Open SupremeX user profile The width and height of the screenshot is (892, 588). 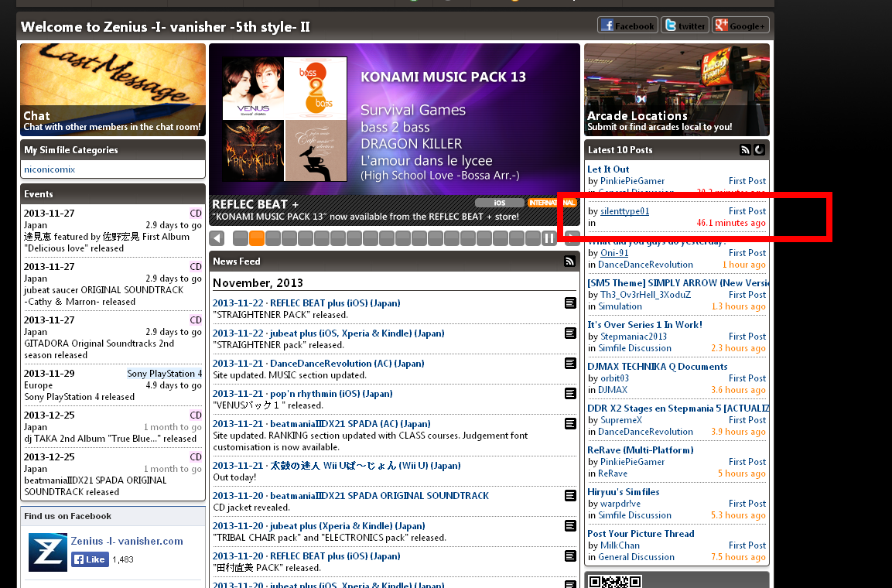click(x=620, y=420)
